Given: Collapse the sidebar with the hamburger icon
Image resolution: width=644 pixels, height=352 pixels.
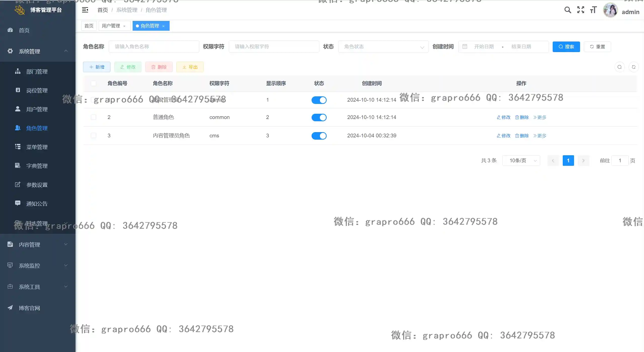Looking at the screenshot, I should 85,10.
